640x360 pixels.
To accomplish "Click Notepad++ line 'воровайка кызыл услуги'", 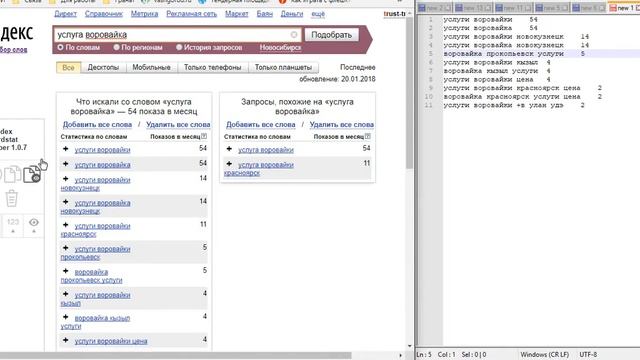I will [x=497, y=71].
